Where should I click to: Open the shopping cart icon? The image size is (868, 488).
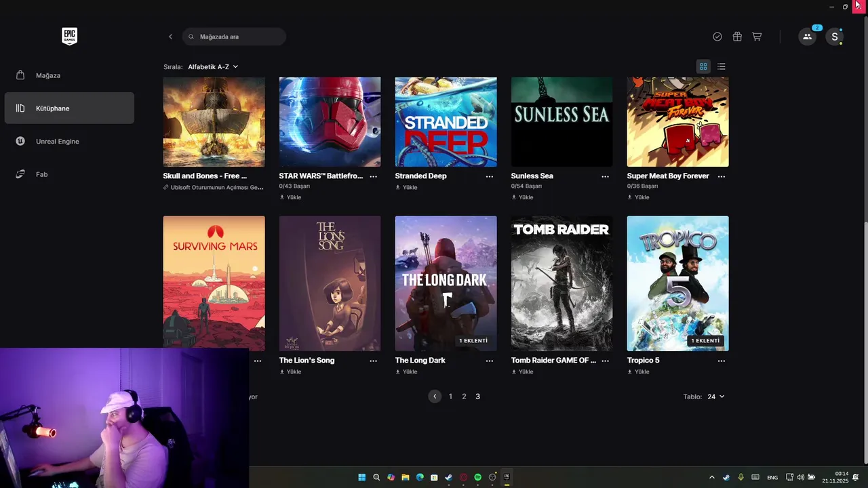[x=757, y=37]
